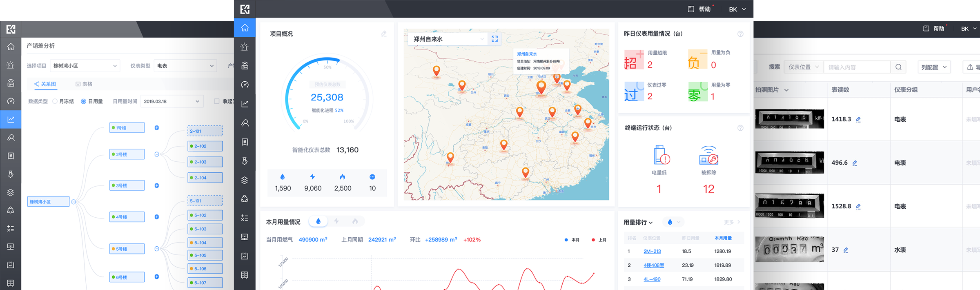This screenshot has height=290, width=980.
Task: Edit the 1418.3 meter reading via pencil icon
Action: click(x=858, y=119)
